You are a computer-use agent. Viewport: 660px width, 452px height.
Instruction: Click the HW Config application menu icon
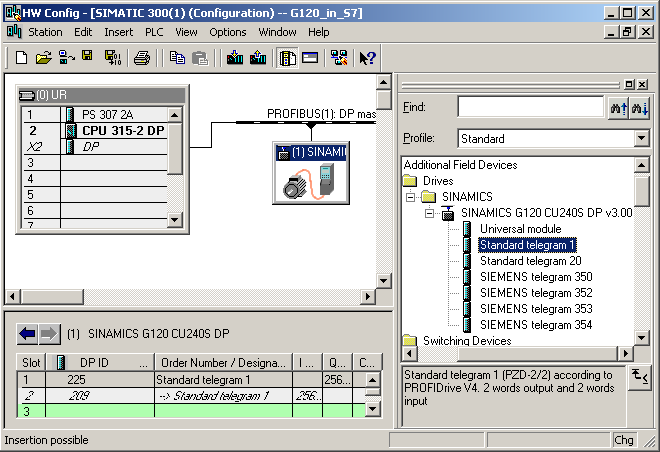click(14, 32)
